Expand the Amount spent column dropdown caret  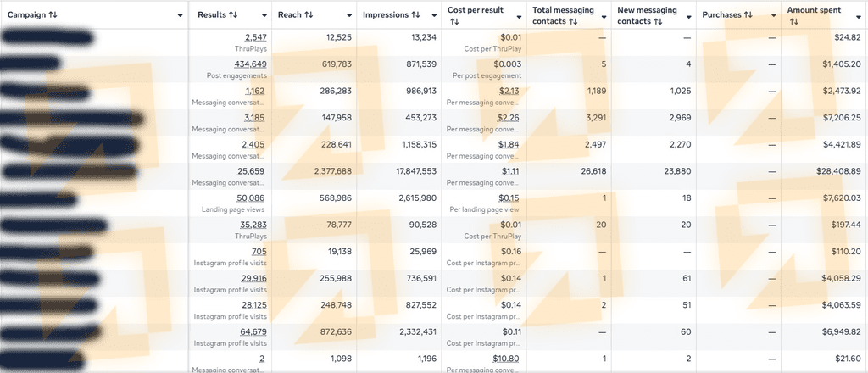coord(857,15)
